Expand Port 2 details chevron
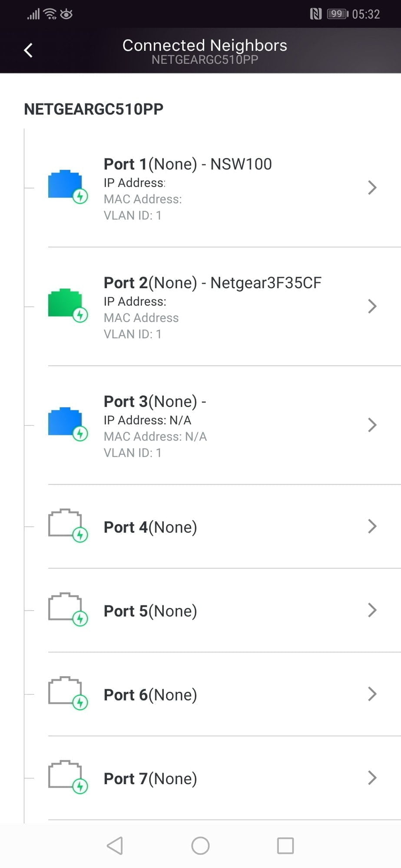 click(372, 306)
